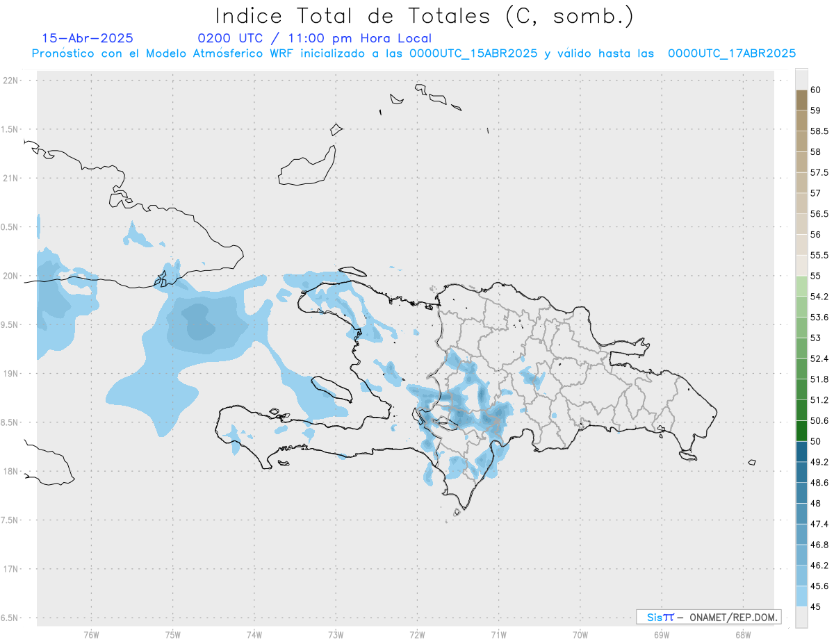This screenshot has height=644, width=834.
Task: Click legend value "54.2"
Action: (819, 297)
